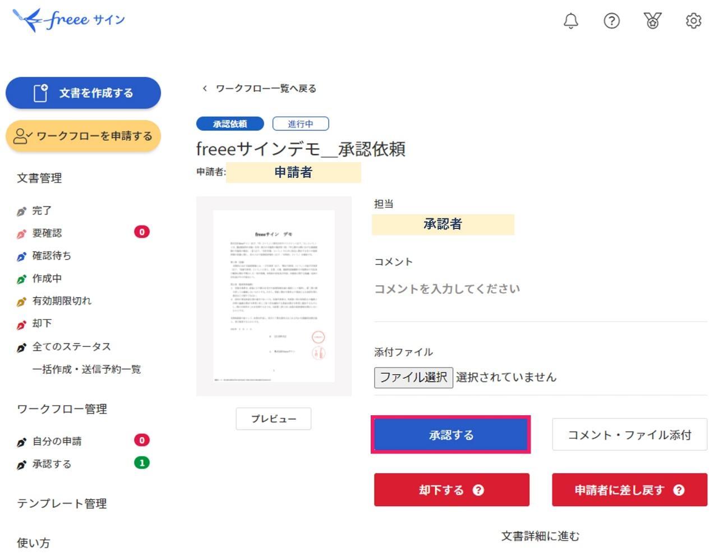Click green 1 badge next to 承認する
728x560 pixels.
[142, 462]
